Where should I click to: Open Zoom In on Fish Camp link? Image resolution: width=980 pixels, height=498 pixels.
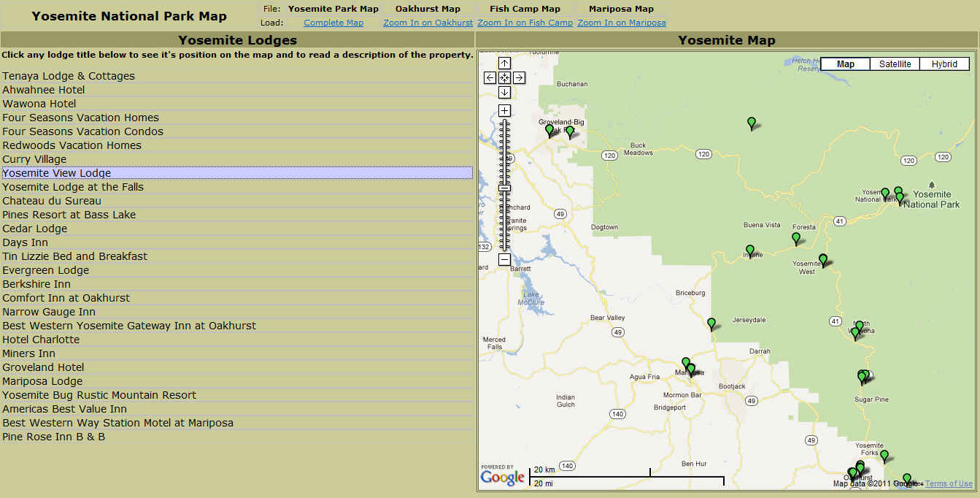click(525, 23)
